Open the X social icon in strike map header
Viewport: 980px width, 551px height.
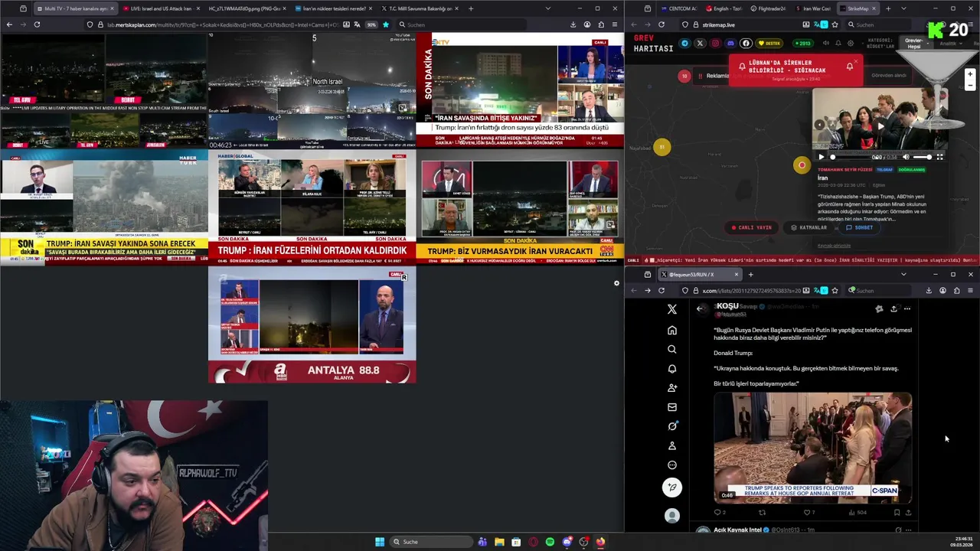[x=700, y=43]
